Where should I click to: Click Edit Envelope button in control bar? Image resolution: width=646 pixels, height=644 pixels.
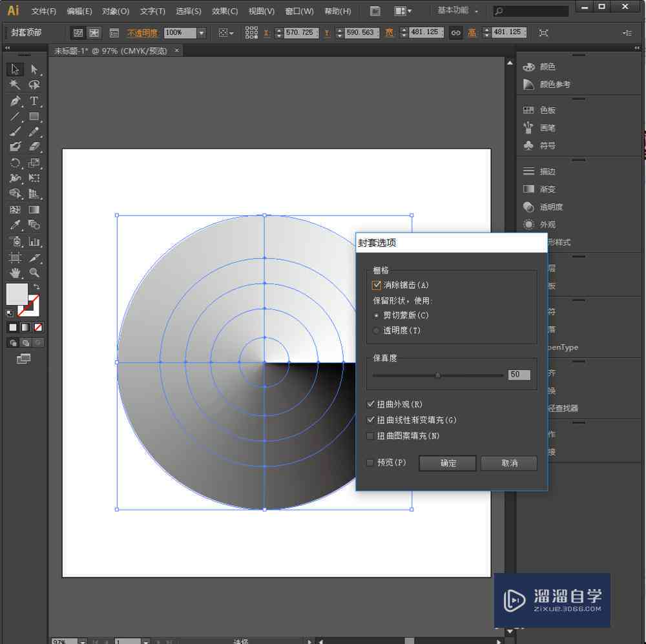coord(78,32)
